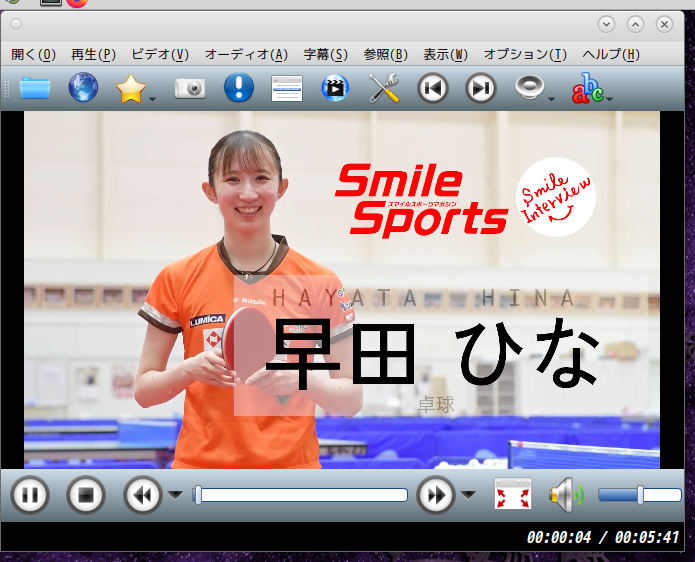Viewport: 695px width, 562px height.
Task: Expand fast forward options dropdown arrow
Action: coord(468,495)
